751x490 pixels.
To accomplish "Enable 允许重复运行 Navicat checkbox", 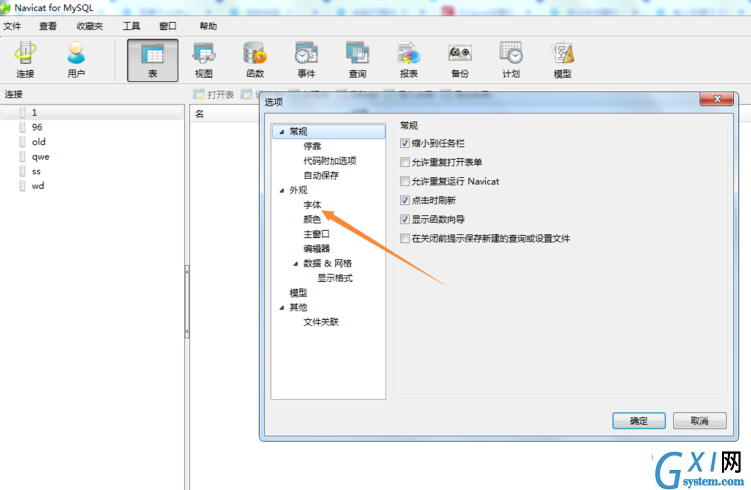I will click(x=405, y=181).
